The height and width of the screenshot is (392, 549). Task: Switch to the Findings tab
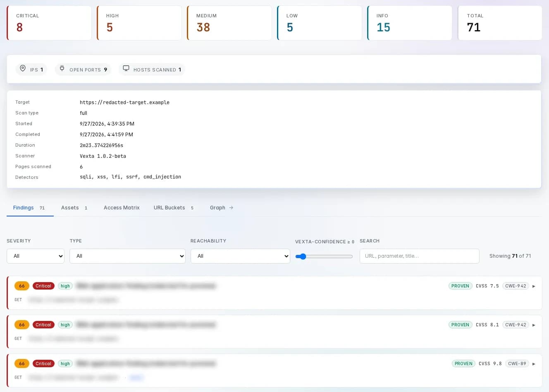tap(30, 208)
